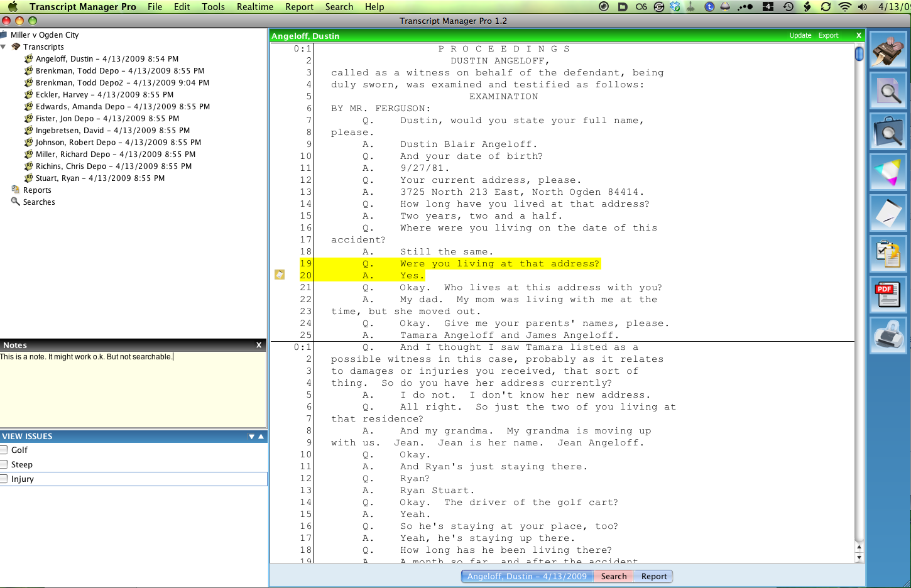
Task: Open the Realtime menu
Action: pos(254,7)
